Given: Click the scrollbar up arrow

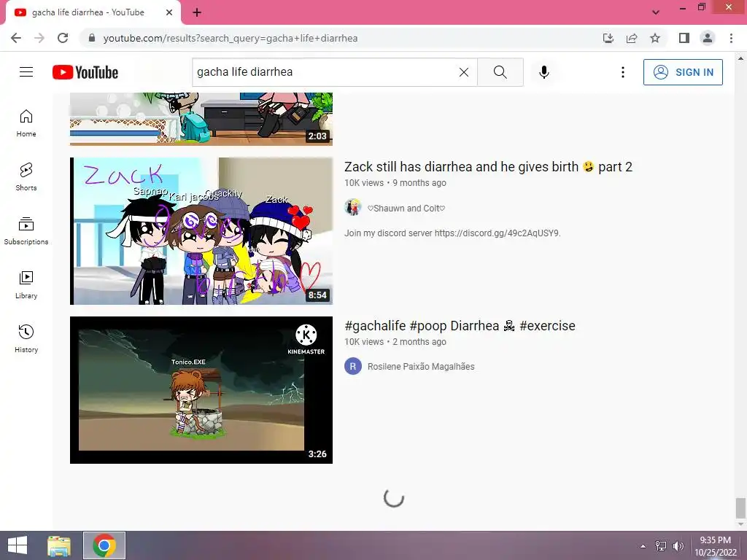Looking at the screenshot, I should 740,58.
